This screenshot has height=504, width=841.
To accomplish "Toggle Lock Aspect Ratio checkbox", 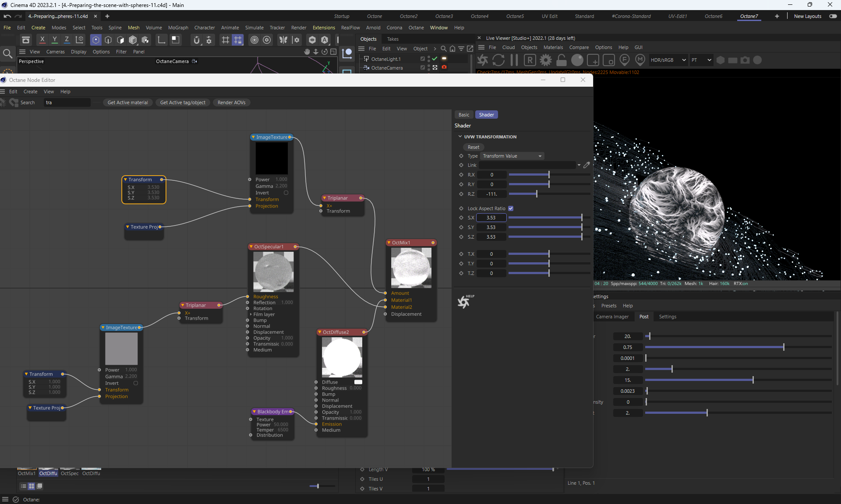I will (x=511, y=208).
